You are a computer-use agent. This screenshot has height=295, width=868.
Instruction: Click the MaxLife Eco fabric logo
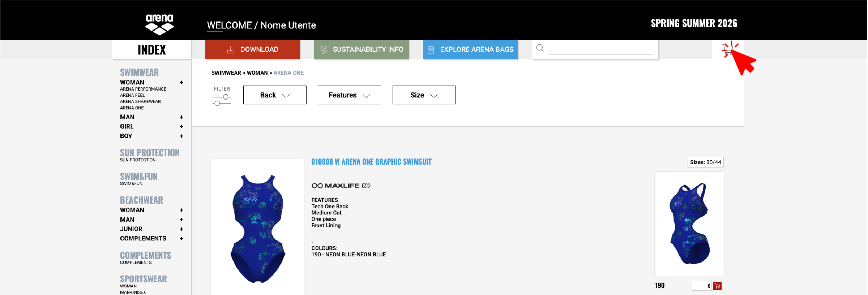[341, 186]
